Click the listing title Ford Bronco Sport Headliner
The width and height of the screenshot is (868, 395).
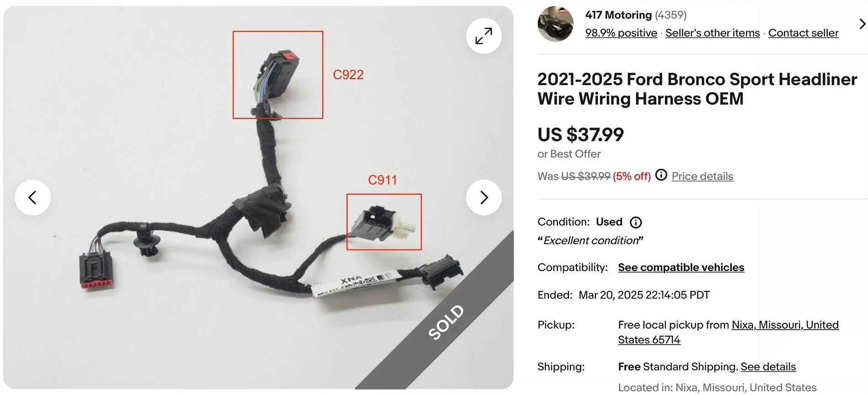[697, 89]
